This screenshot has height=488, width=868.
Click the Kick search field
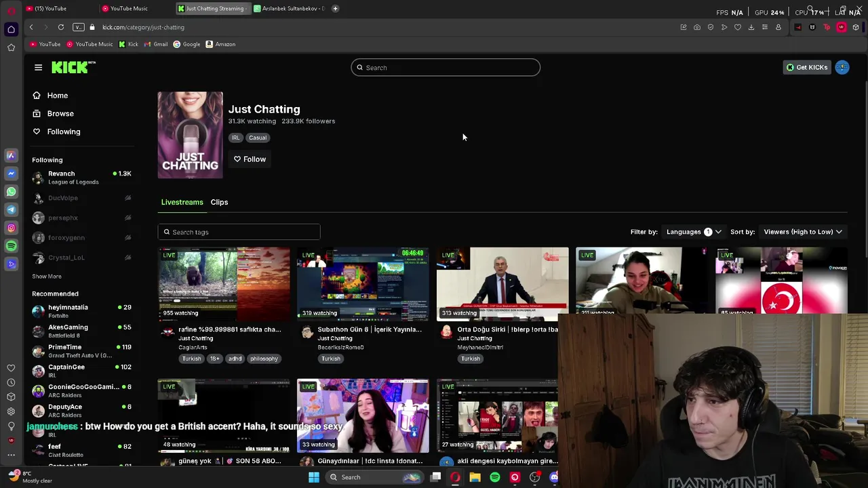tap(446, 68)
